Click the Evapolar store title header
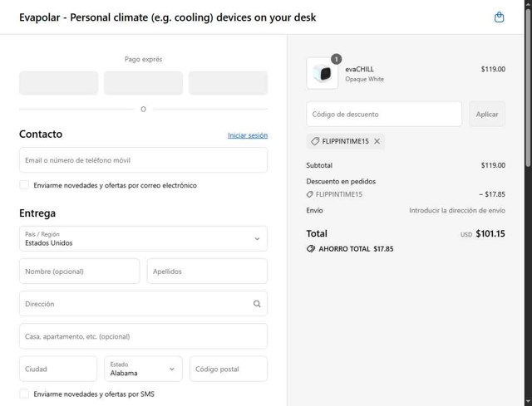Screen dimensions: 532x406 tap(168, 17)
